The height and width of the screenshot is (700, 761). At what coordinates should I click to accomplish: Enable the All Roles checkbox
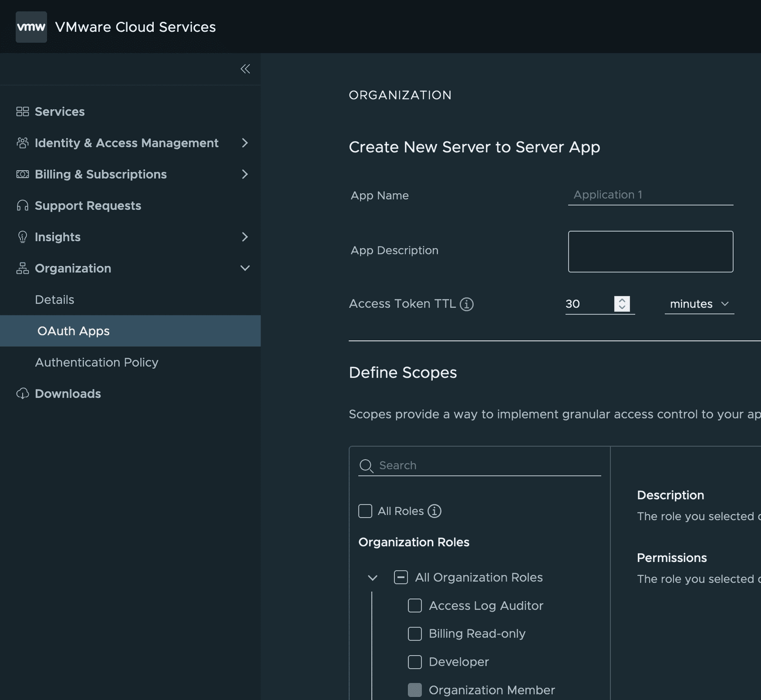(365, 511)
